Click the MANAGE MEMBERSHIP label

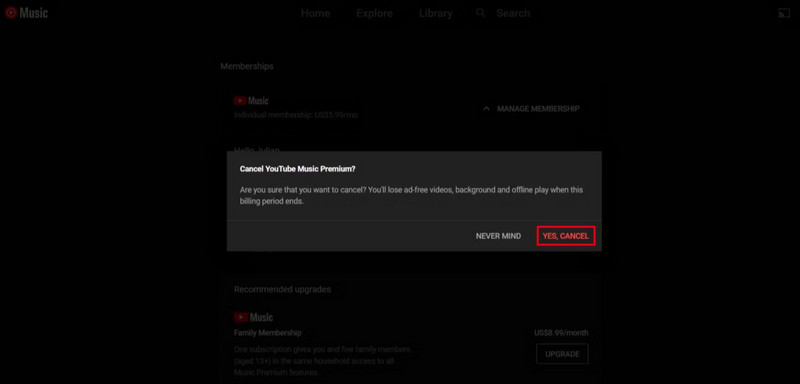538,109
